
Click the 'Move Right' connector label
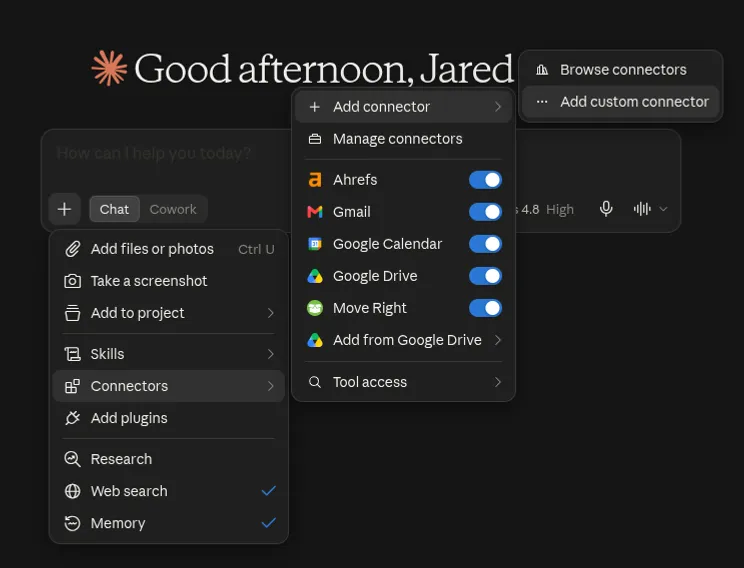[x=370, y=308]
